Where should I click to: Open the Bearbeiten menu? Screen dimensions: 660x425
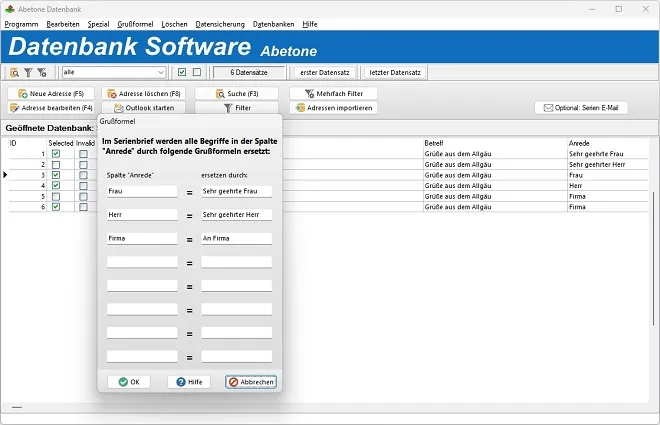(x=63, y=24)
